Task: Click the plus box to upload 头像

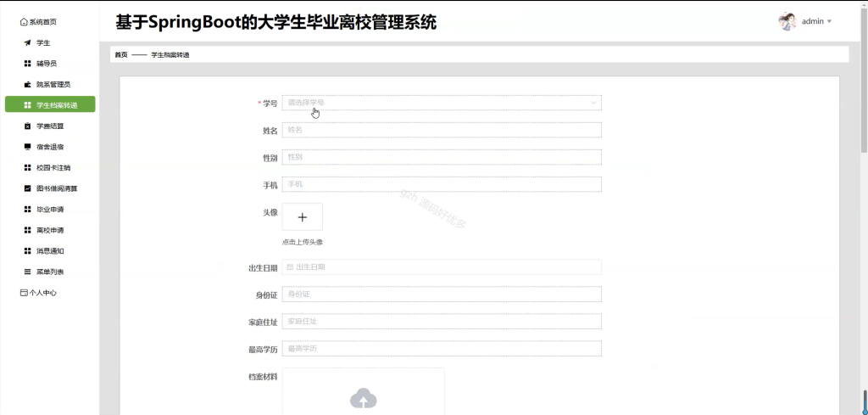Action: [303, 217]
